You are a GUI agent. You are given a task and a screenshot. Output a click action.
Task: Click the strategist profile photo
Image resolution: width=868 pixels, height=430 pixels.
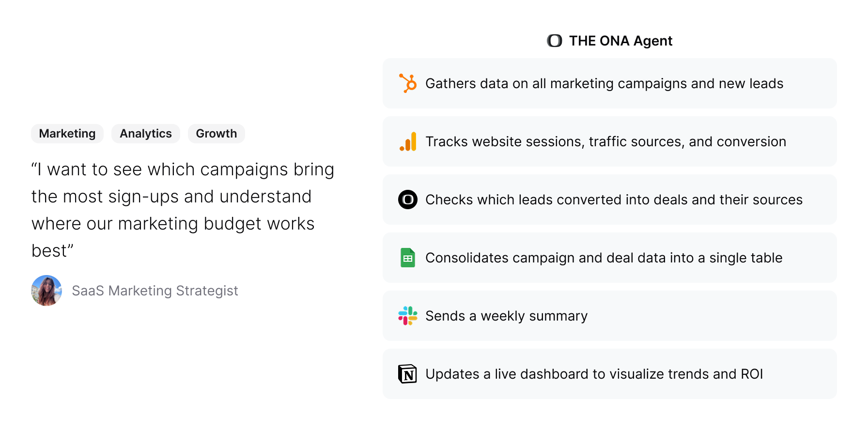click(46, 291)
